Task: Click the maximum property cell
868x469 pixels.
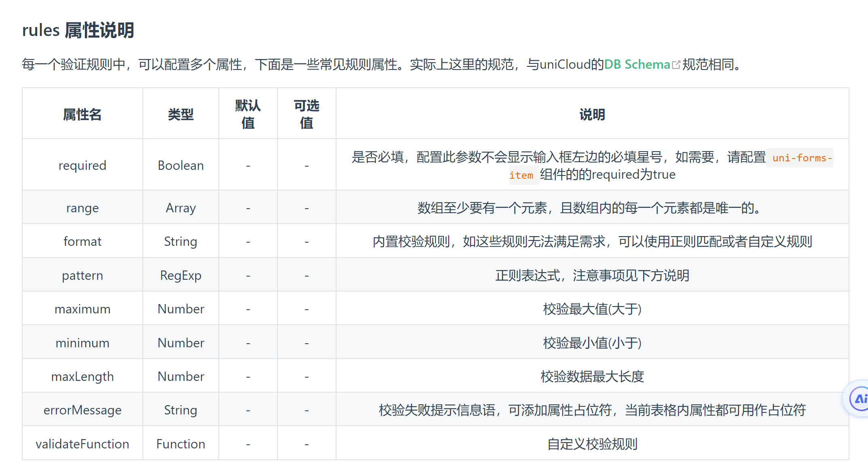Action: [x=82, y=309]
